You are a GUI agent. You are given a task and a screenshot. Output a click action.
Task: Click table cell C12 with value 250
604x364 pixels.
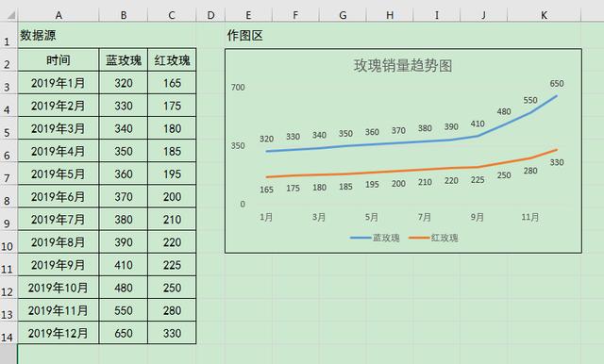172,287
